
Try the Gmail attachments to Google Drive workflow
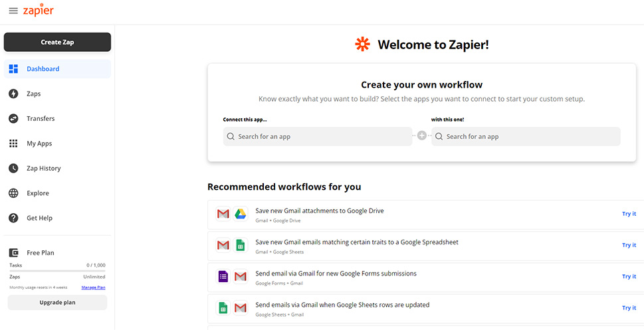[629, 213]
